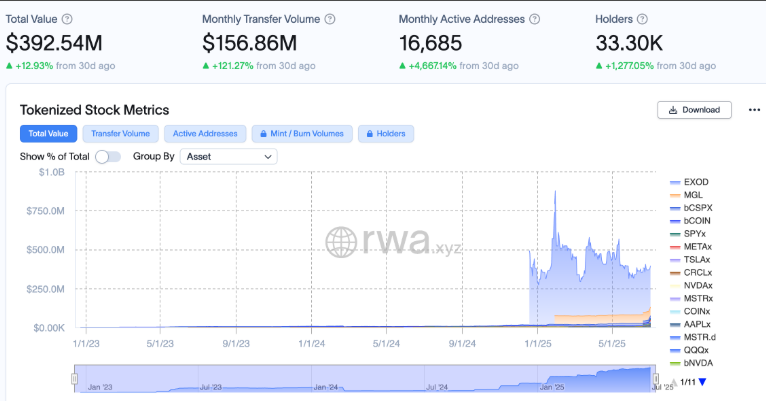
Task: Switch to the Transfer Volume tab
Action: (x=120, y=133)
